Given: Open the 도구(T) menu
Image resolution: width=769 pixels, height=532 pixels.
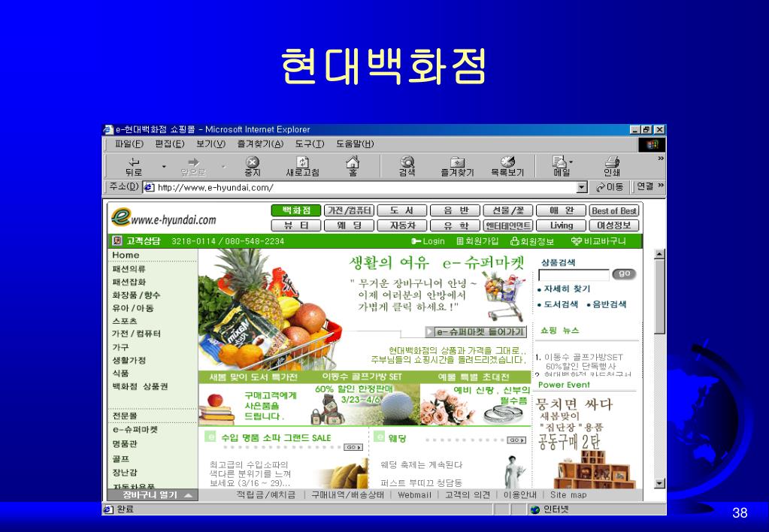Looking at the screenshot, I should coord(310,144).
